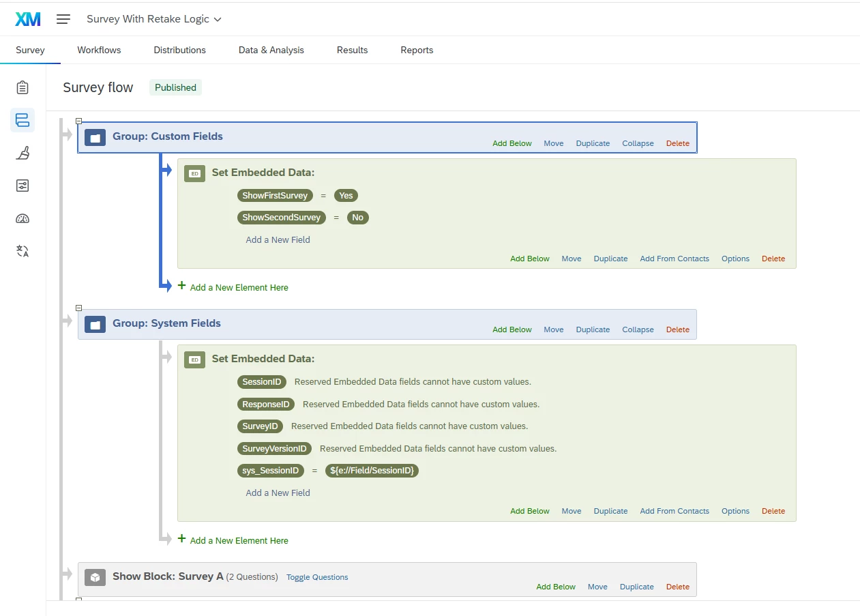Click the XM logo icon
This screenshot has height=616, width=860.
[x=28, y=19]
